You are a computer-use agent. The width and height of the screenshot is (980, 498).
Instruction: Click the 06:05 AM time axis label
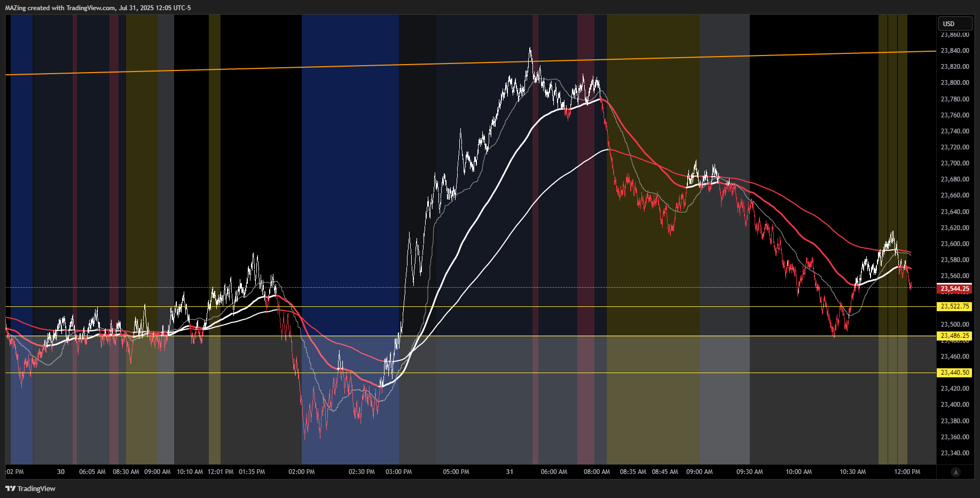click(x=92, y=472)
